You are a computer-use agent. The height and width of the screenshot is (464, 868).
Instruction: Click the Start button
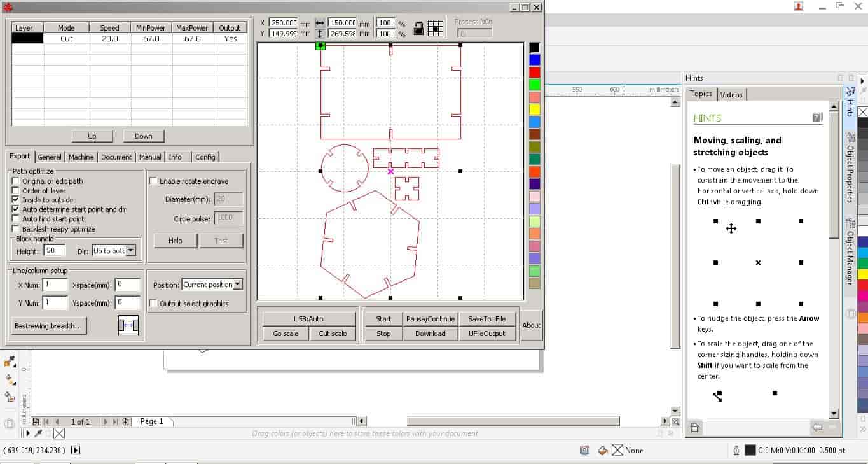click(383, 319)
